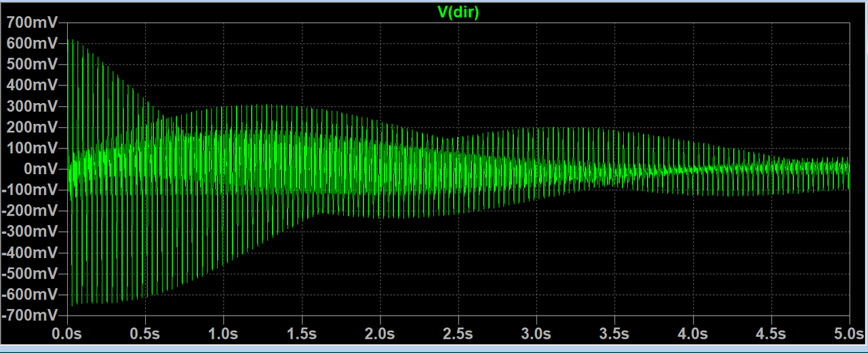Screen dimensions: 868x353
Task: Click the 4.0s time axis label
Action: 693,334
